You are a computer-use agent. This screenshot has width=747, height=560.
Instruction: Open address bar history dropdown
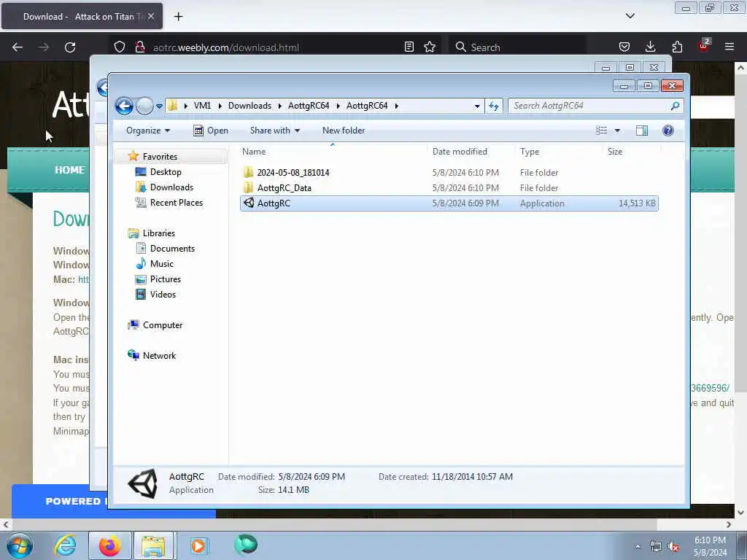pos(477,106)
